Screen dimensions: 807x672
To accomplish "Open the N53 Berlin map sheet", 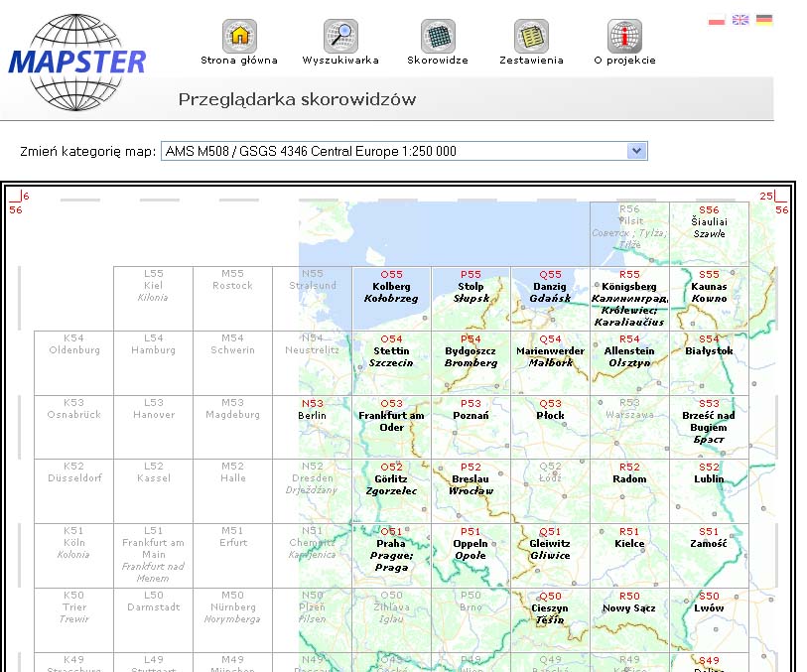I will (x=313, y=427).
